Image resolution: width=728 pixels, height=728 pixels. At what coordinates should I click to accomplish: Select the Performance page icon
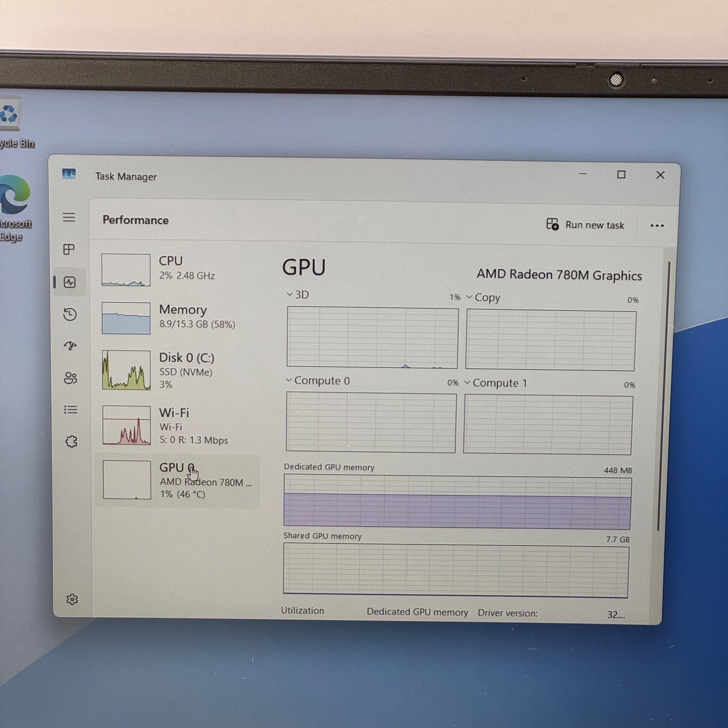pyautogui.click(x=70, y=282)
